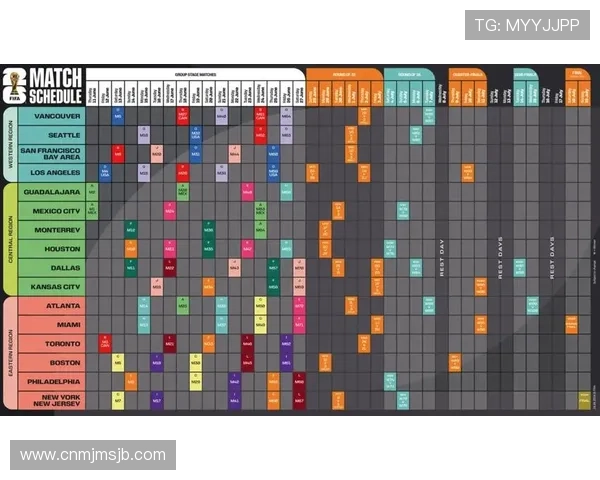Click the Toronto city row label

coord(50,344)
